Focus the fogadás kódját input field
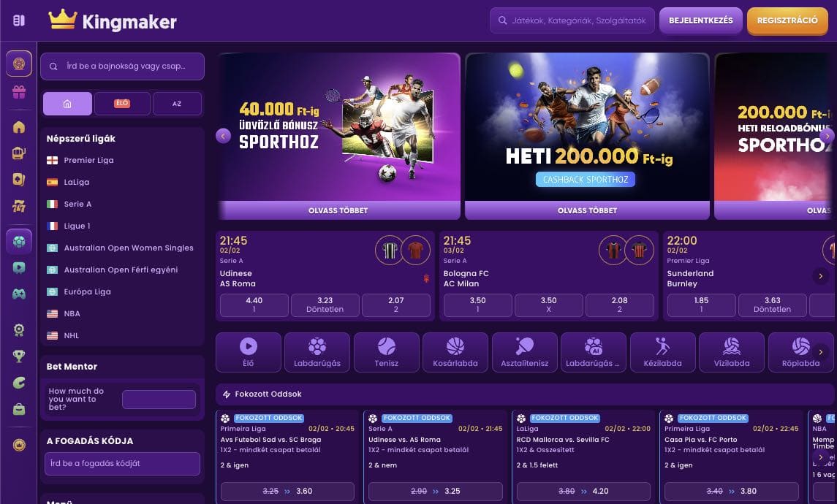837x504 pixels. [122, 464]
